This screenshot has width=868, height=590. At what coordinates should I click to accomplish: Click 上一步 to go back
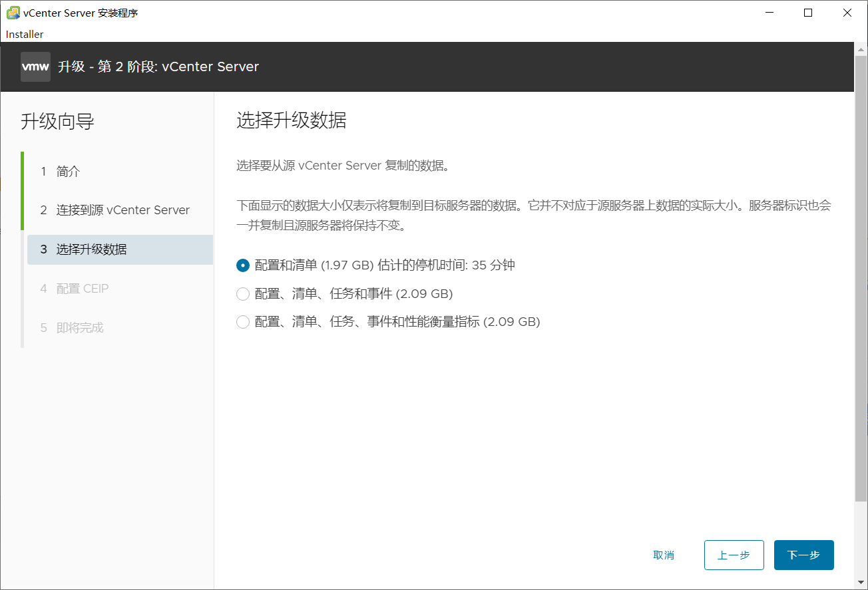coord(734,555)
